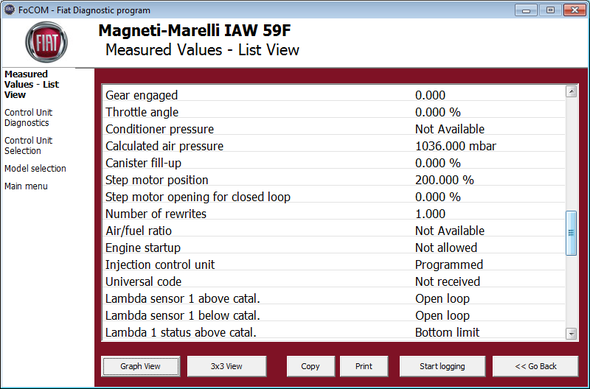Select the Engine startup row
This screenshot has height=389, width=590.
coord(334,248)
